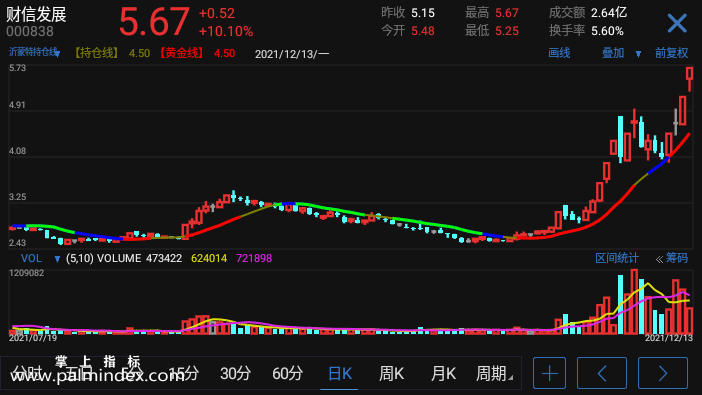Expand the dropdown arrow next to 叠加
Screen dimensions: 702x395
(x=638, y=54)
